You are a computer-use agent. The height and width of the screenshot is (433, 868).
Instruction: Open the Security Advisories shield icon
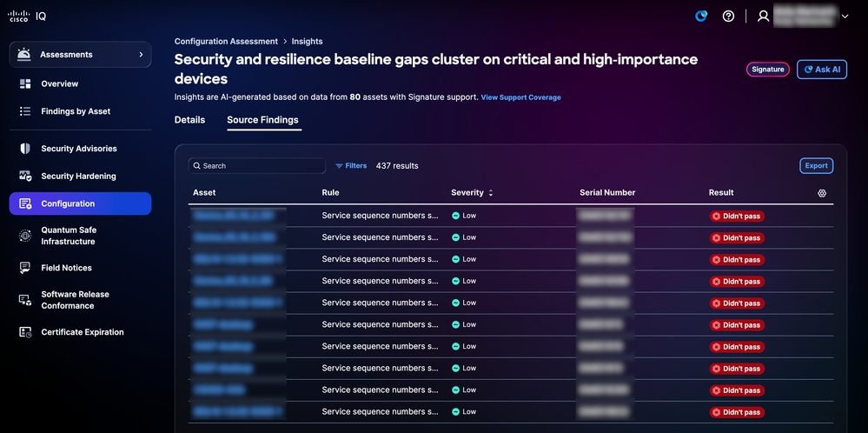(x=25, y=149)
